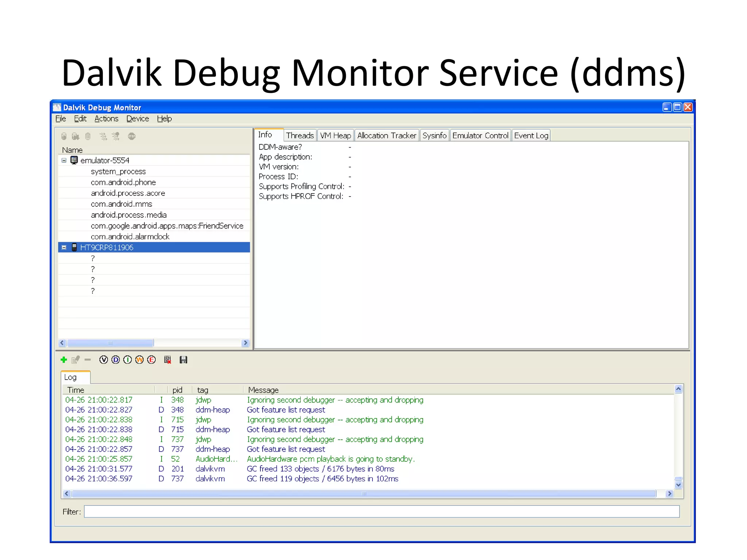
Task: Toggle Warning log level W icon
Action: click(x=139, y=360)
